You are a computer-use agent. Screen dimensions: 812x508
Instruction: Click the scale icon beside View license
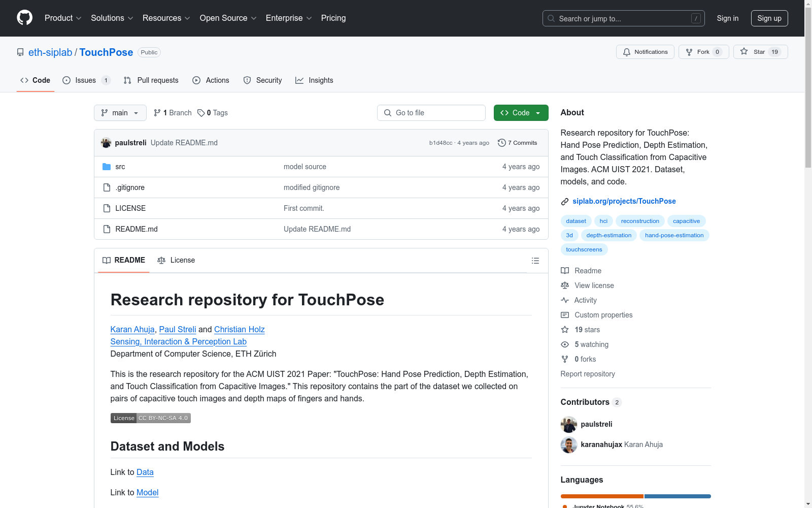click(x=565, y=285)
